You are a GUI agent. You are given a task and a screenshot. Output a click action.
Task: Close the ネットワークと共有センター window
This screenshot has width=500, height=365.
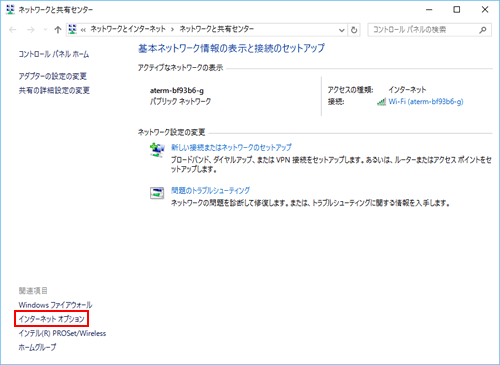(x=485, y=10)
